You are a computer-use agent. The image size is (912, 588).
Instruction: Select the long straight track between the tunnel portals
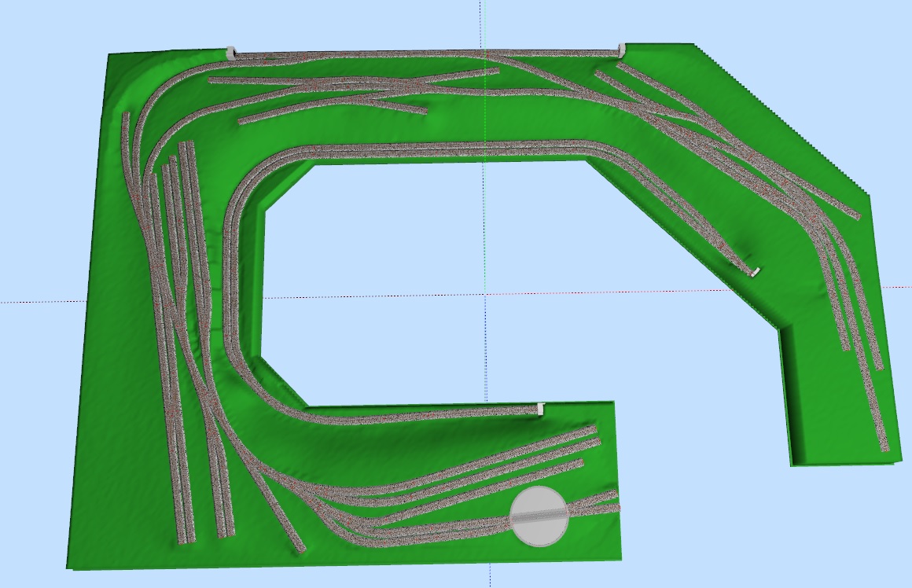[x=425, y=54]
